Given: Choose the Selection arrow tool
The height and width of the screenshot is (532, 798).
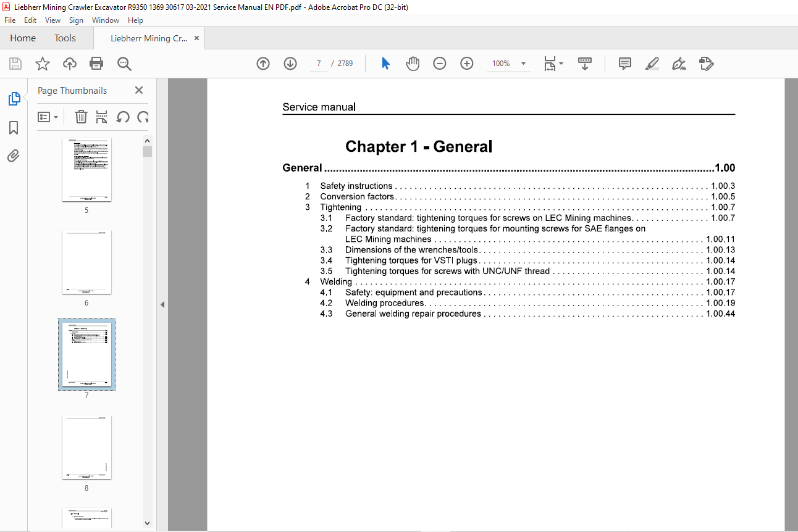Looking at the screenshot, I should point(386,64).
